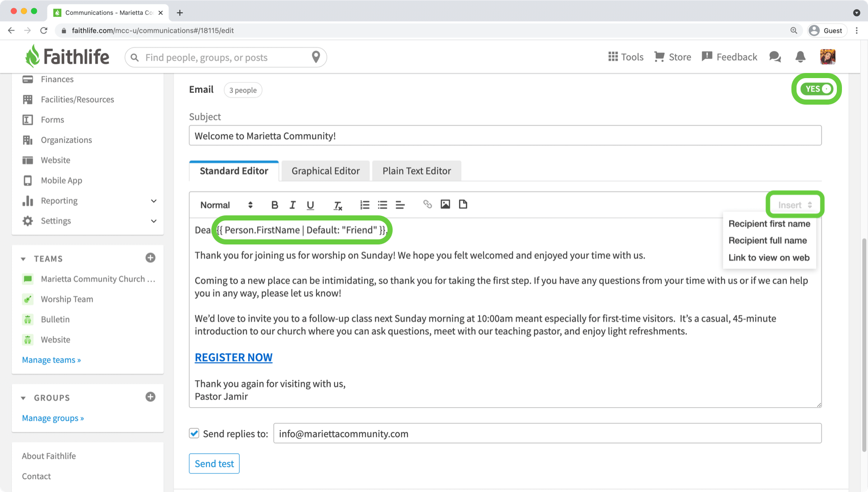
Task: Click the reply-to email address field
Action: (x=547, y=433)
